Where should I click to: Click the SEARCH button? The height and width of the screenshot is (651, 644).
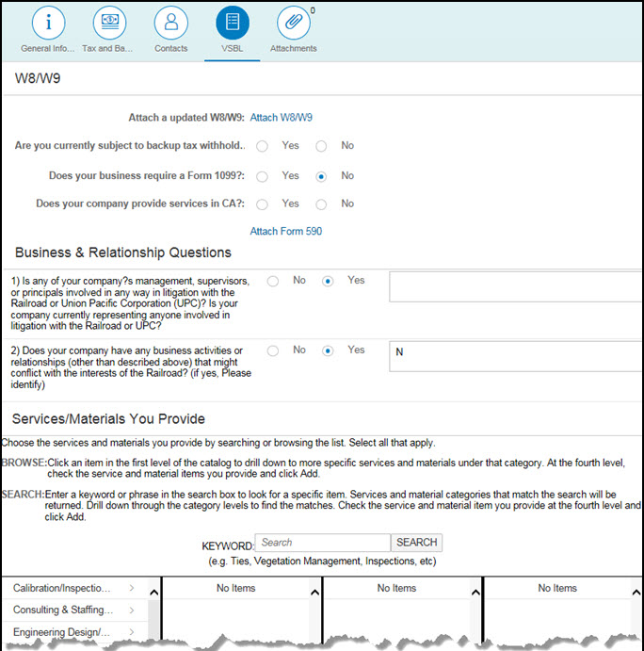pyautogui.click(x=416, y=543)
